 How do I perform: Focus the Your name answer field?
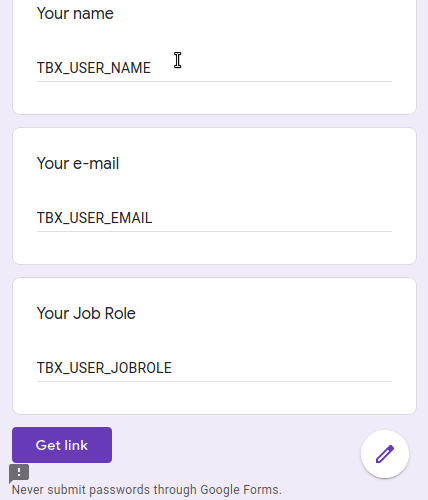pyautogui.click(x=214, y=68)
